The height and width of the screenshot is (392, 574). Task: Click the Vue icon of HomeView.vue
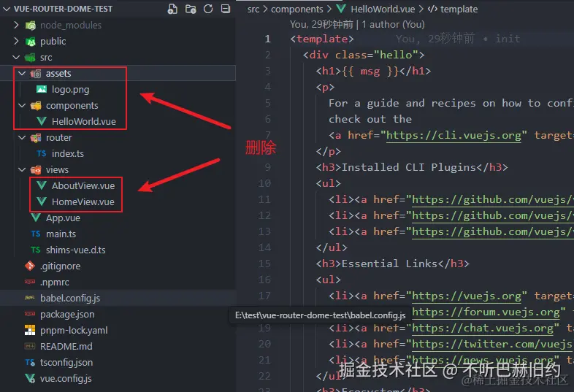coord(42,202)
